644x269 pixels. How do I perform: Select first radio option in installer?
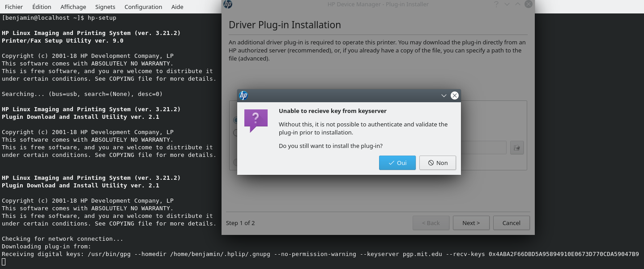tap(235, 120)
